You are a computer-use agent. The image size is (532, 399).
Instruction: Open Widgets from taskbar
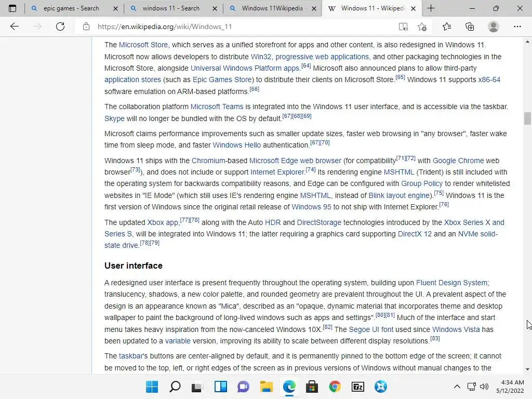click(x=220, y=387)
